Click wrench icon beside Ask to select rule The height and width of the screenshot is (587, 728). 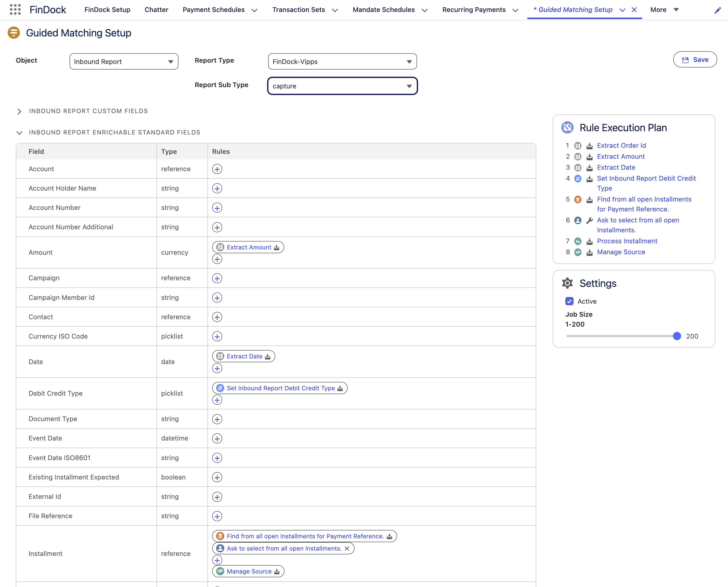589,220
